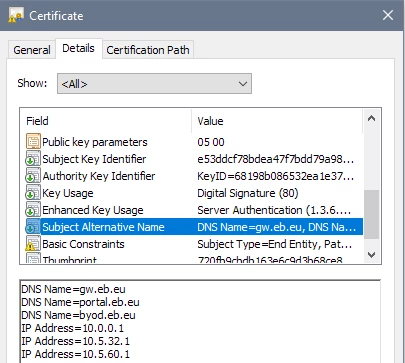405x363 pixels.
Task: Click the 'Subject Type=End Entity' value
Action: pos(274,244)
